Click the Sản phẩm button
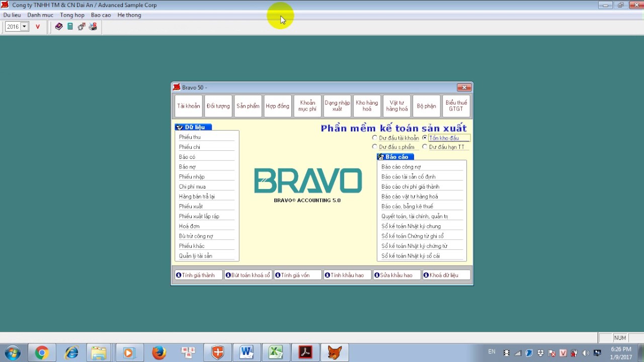 (248, 106)
